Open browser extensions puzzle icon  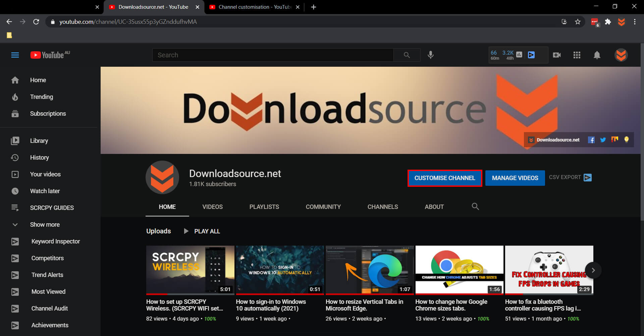608,22
